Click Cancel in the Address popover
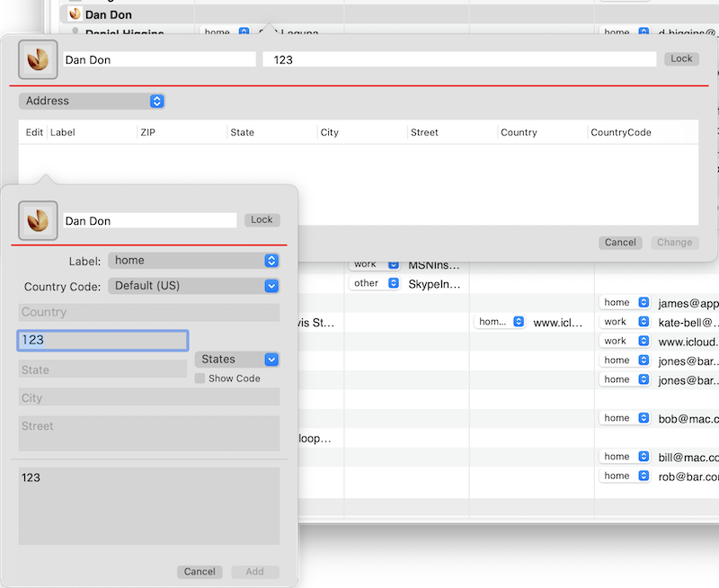The width and height of the screenshot is (719, 588). (x=620, y=242)
